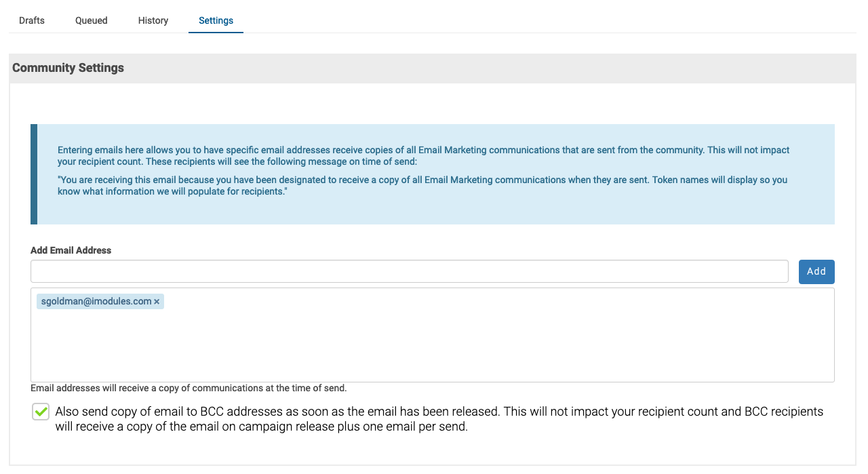
Task: Remove sgoldman@imodules.com with the x icon
Action: pyautogui.click(x=157, y=302)
